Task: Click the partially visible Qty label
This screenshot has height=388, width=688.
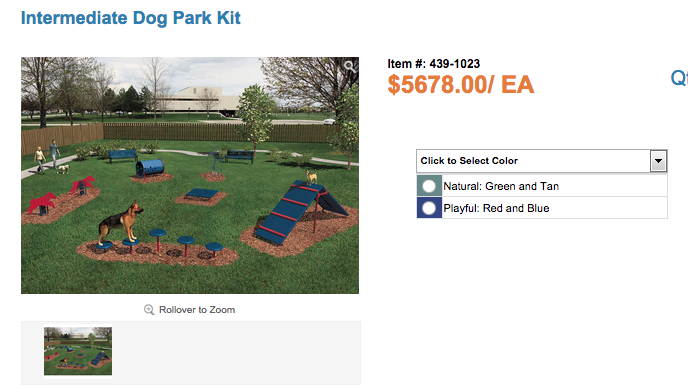Action: [x=679, y=78]
